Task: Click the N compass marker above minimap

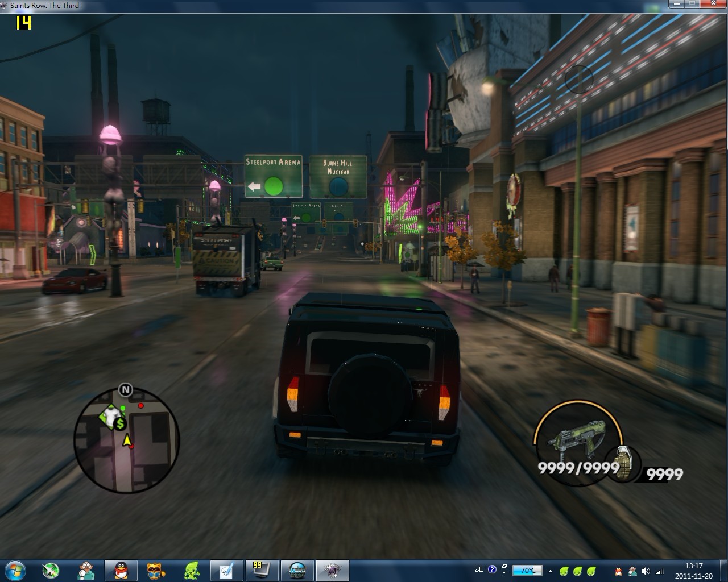Action: click(125, 390)
